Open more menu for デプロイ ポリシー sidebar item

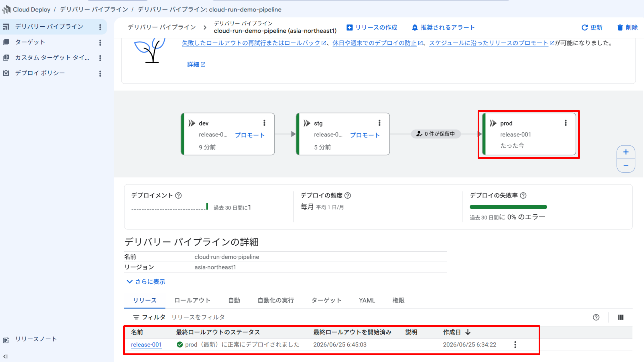point(100,73)
